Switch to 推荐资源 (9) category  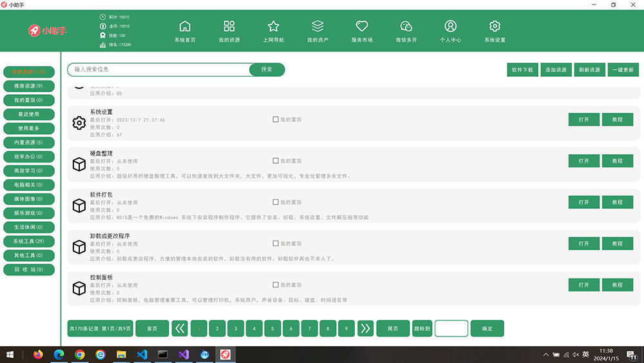28,86
